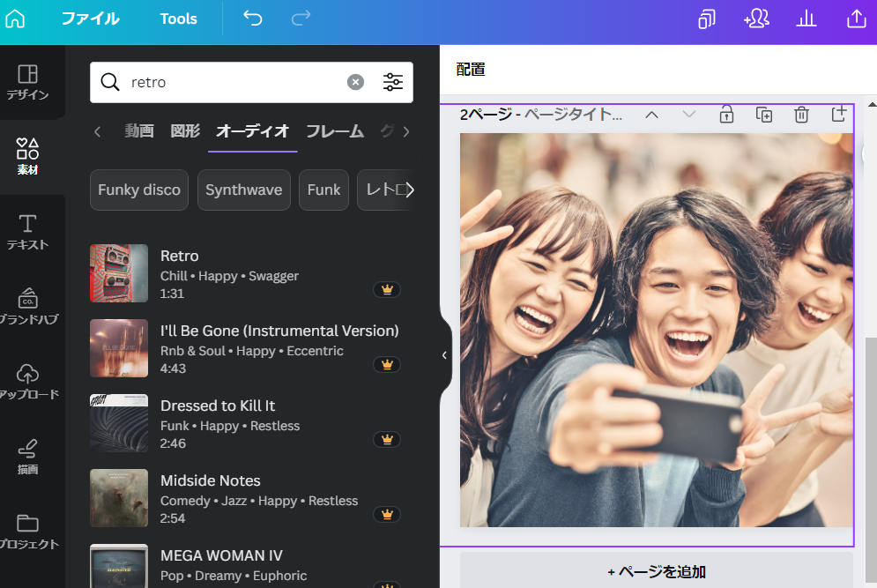Move page up with up chevron
Viewport: 877px width, 588px height.
click(651, 115)
